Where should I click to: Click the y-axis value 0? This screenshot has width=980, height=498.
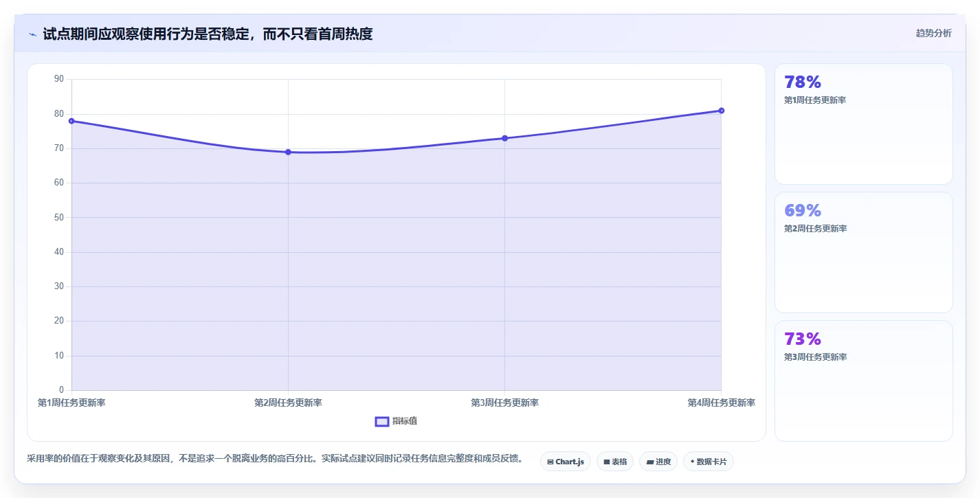coord(61,390)
